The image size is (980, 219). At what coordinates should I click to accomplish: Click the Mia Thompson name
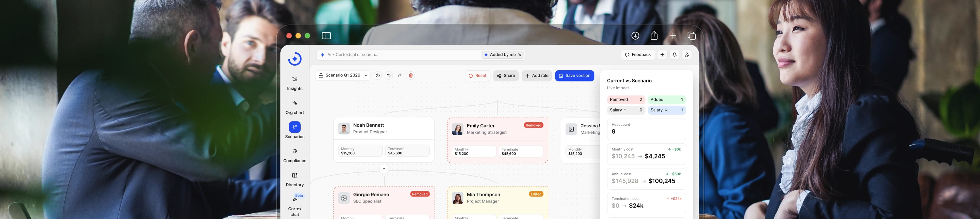tap(483, 195)
